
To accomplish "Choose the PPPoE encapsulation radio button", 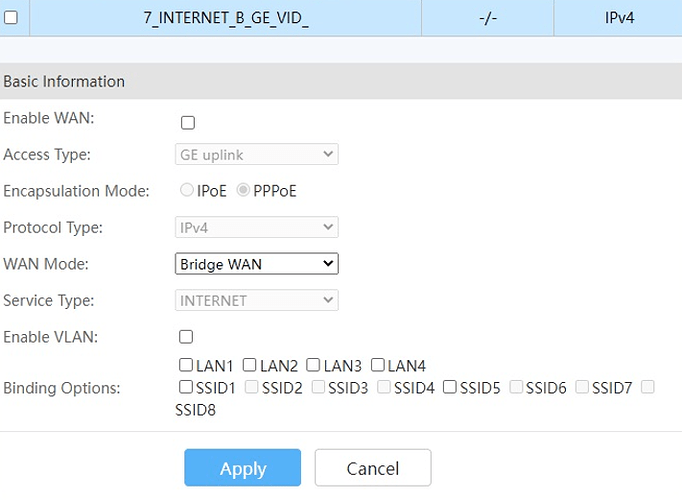I will pos(244,191).
